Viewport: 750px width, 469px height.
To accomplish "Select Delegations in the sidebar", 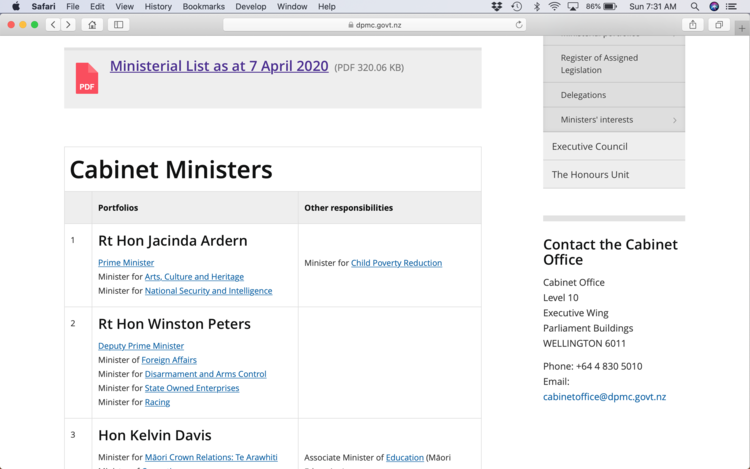I will (x=614, y=95).
